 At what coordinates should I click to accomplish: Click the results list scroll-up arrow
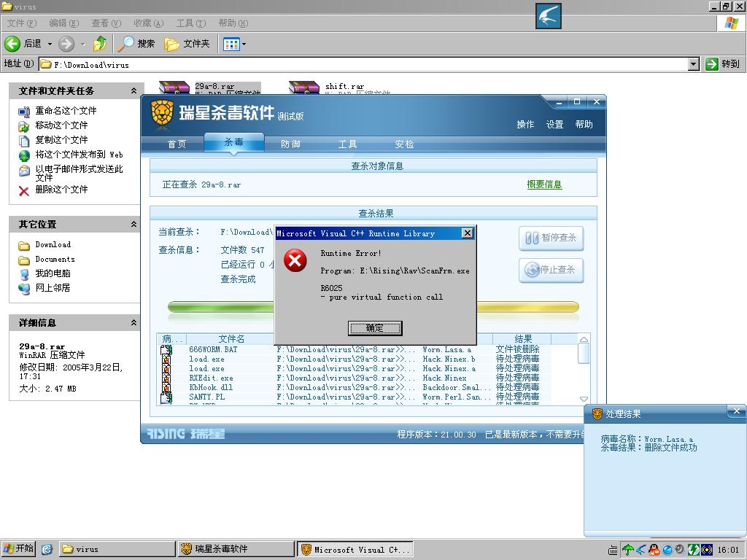point(584,339)
